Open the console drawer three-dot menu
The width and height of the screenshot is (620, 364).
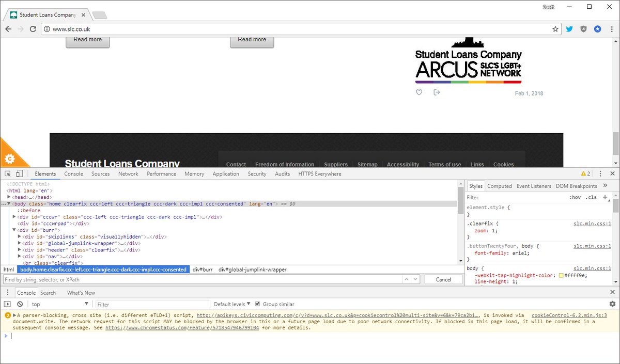[8, 293]
